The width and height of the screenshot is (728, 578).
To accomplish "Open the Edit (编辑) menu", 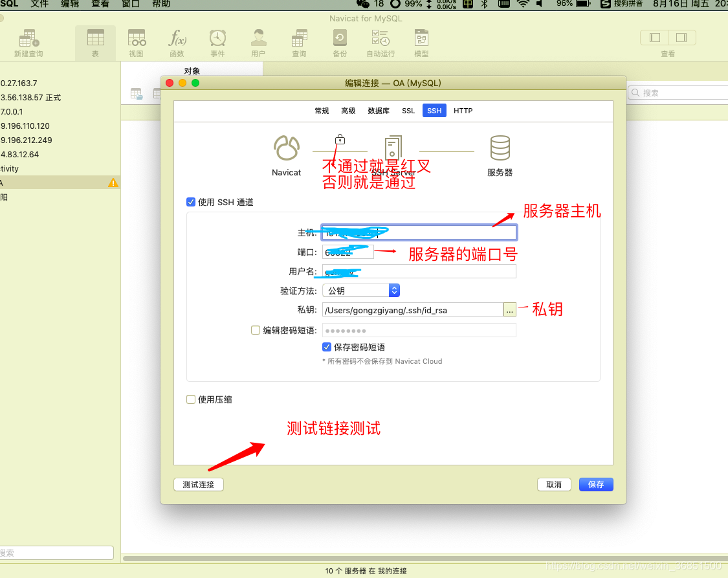I will point(70,4).
